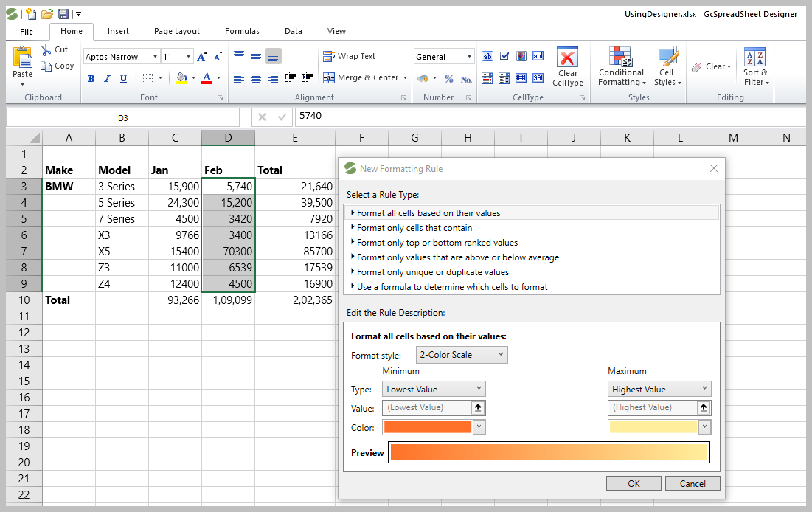
Task: Toggle align text left
Action: point(239,78)
